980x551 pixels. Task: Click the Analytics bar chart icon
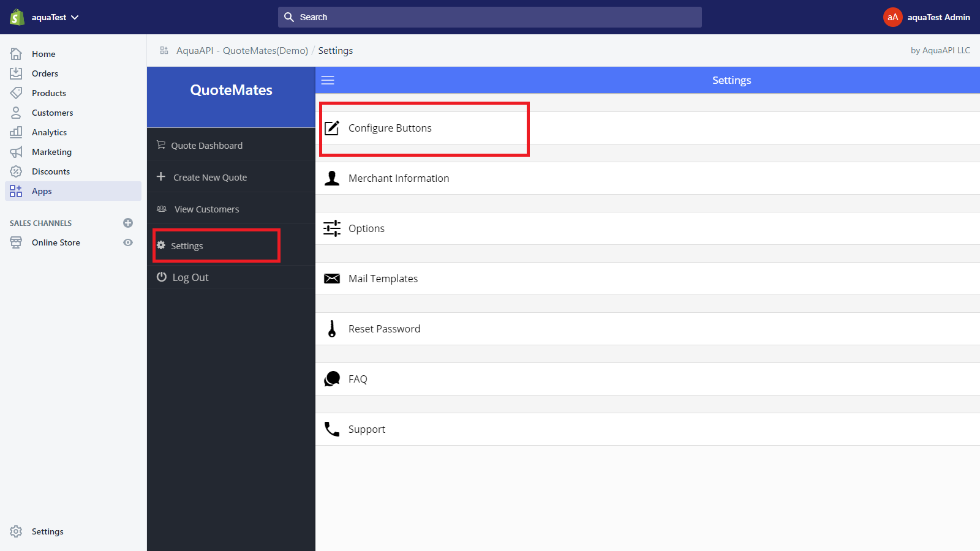(16, 132)
